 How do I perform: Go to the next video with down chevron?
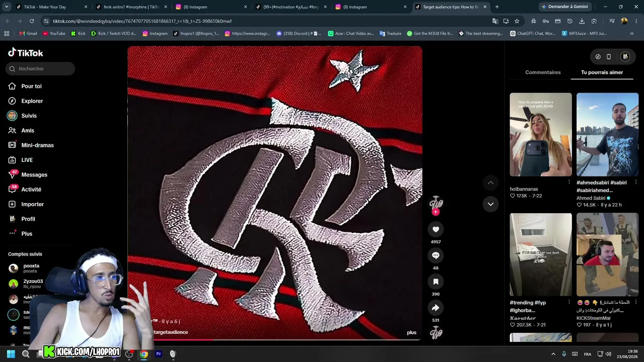pos(491,204)
